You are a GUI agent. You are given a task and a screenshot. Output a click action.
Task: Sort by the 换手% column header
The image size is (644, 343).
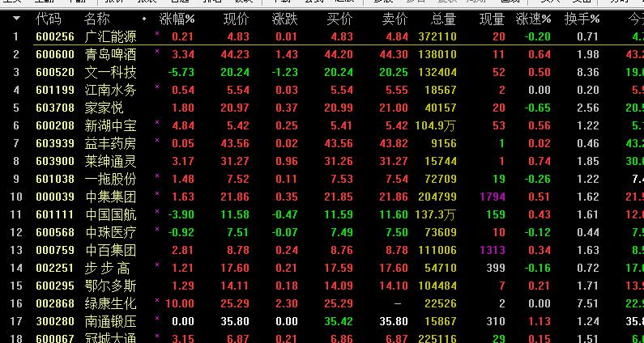(582, 19)
